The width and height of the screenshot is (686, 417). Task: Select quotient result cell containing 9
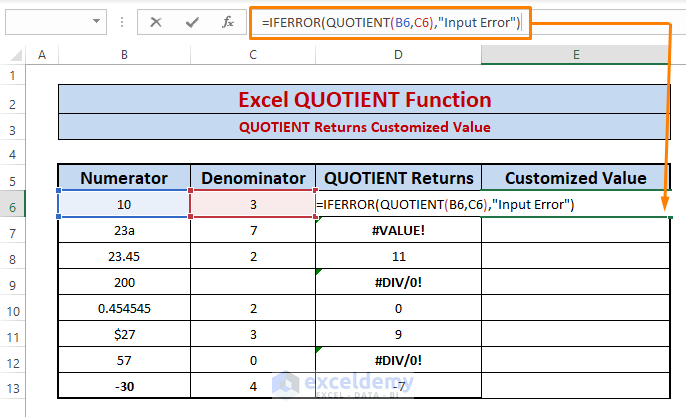[398, 334]
